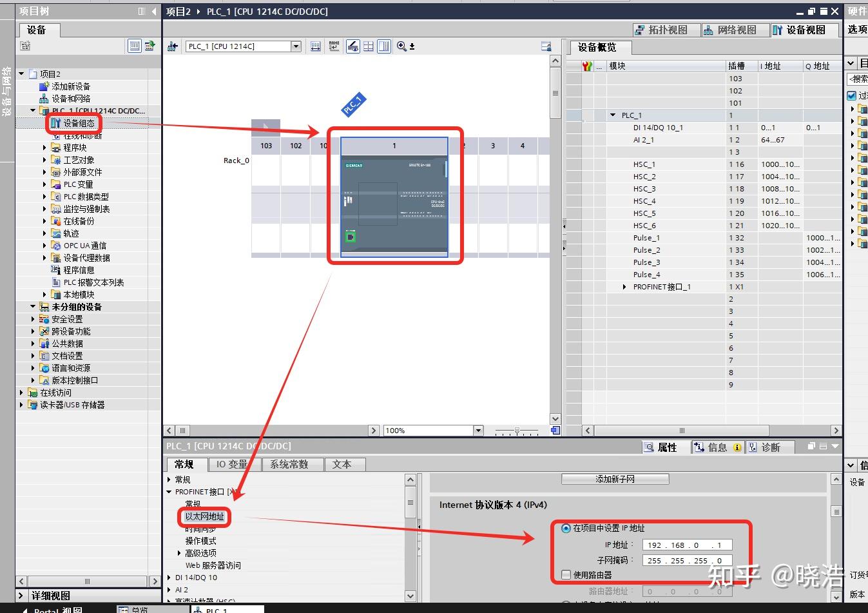Click the 工艺对象 tree icon
The height and width of the screenshot is (613, 868).
click(56, 160)
